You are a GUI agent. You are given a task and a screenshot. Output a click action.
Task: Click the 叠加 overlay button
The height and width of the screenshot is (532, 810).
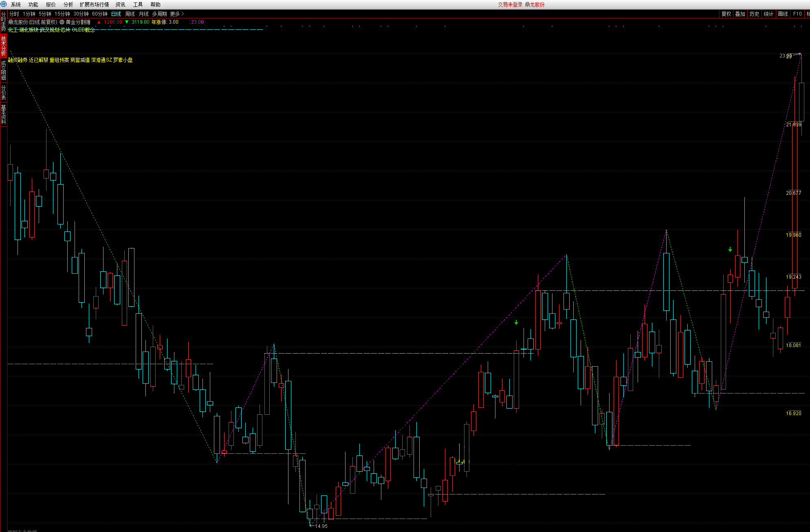740,14
